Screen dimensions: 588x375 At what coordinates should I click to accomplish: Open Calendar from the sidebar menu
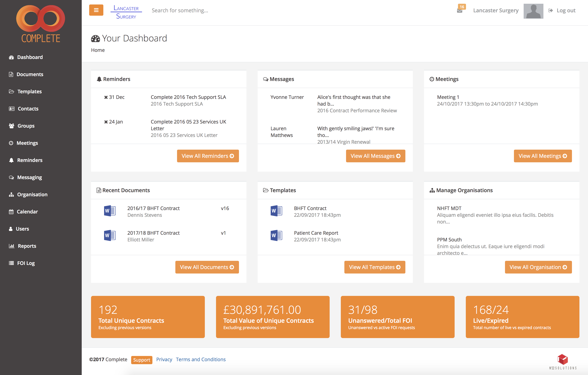27,212
